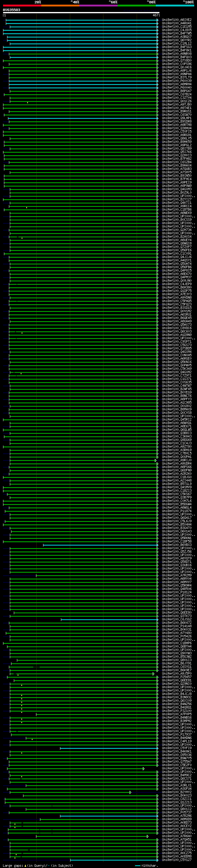
Task: Click the cyan ~100% identity legend segment
Action: (175, 6)
